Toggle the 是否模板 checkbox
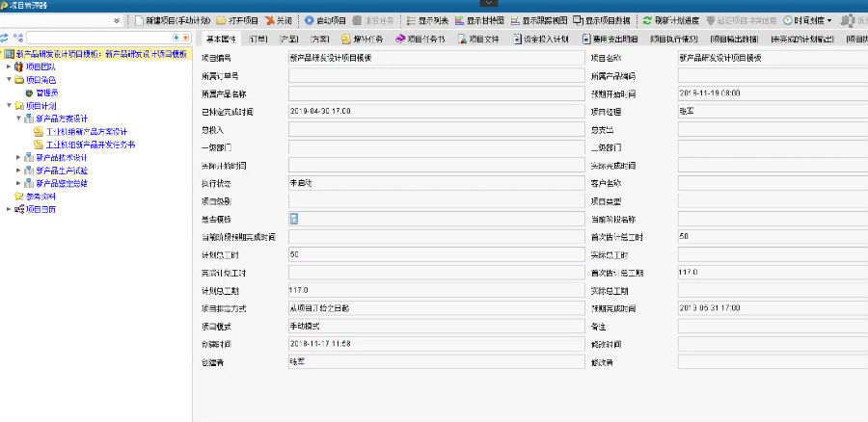868x422 pixels. pyautogui.click(x=294, y=219)
